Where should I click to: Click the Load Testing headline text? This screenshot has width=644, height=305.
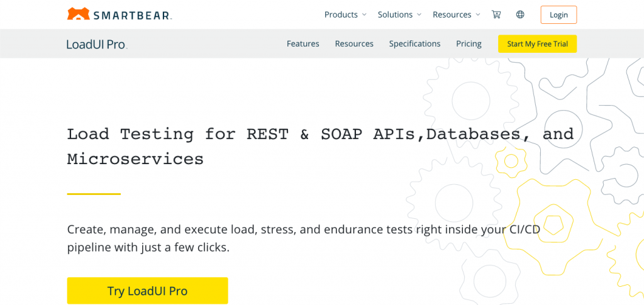pos(320,146)
